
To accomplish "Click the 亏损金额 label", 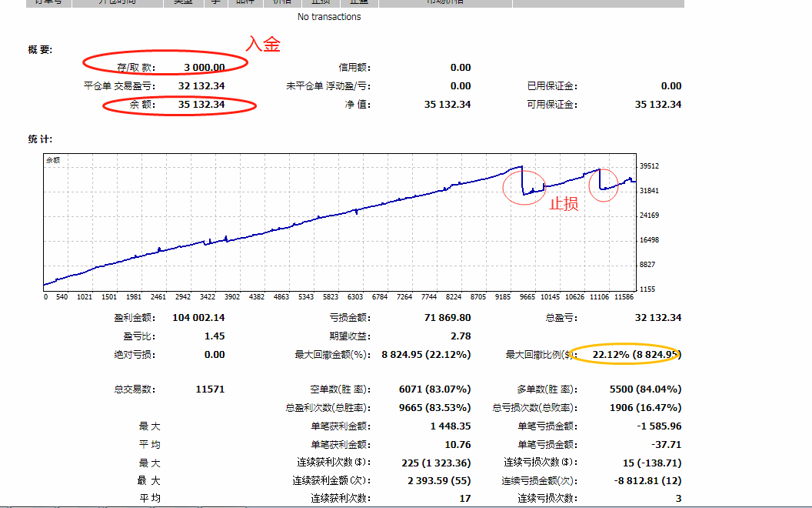I will [350, 318].
